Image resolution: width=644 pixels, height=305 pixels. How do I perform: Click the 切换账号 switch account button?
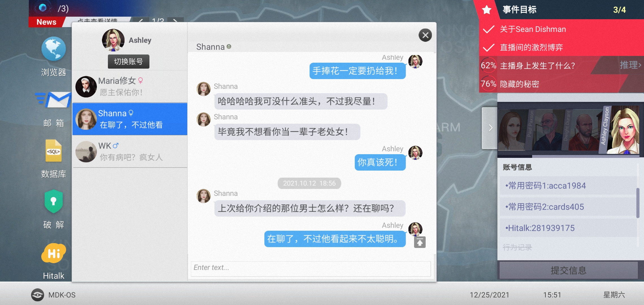[x=129, y=62]
